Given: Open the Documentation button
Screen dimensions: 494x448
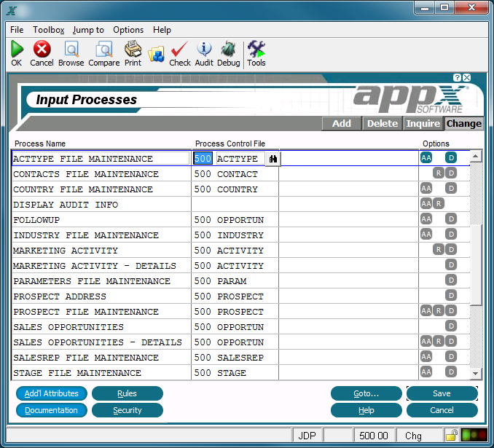Looking at the screenshot, I should (52, 410).
